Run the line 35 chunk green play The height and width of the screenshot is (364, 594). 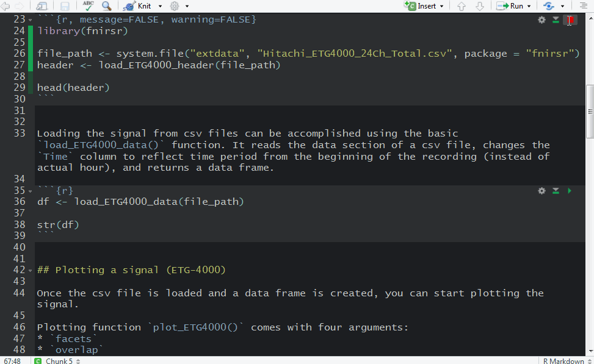pos(570,191)
